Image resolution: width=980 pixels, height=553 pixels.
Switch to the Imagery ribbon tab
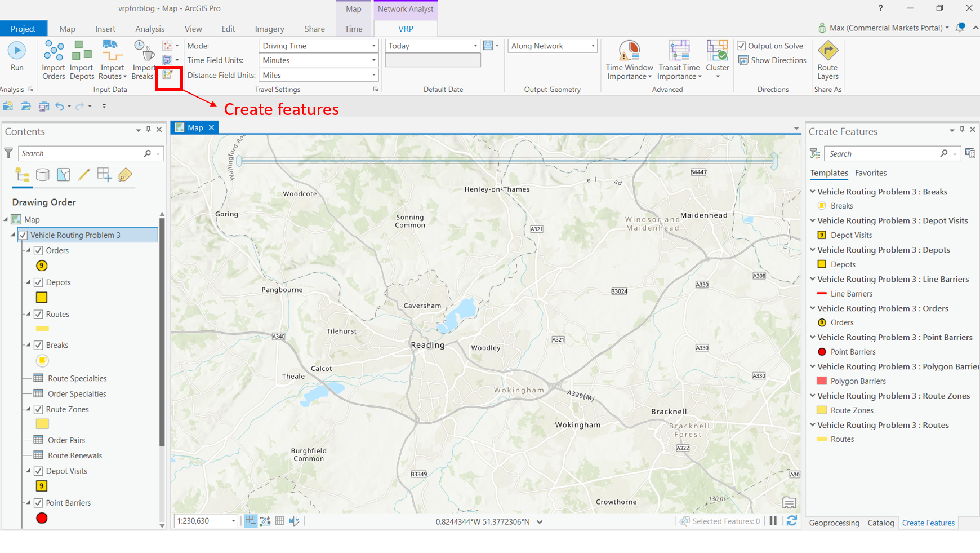[x=269, y=29]
